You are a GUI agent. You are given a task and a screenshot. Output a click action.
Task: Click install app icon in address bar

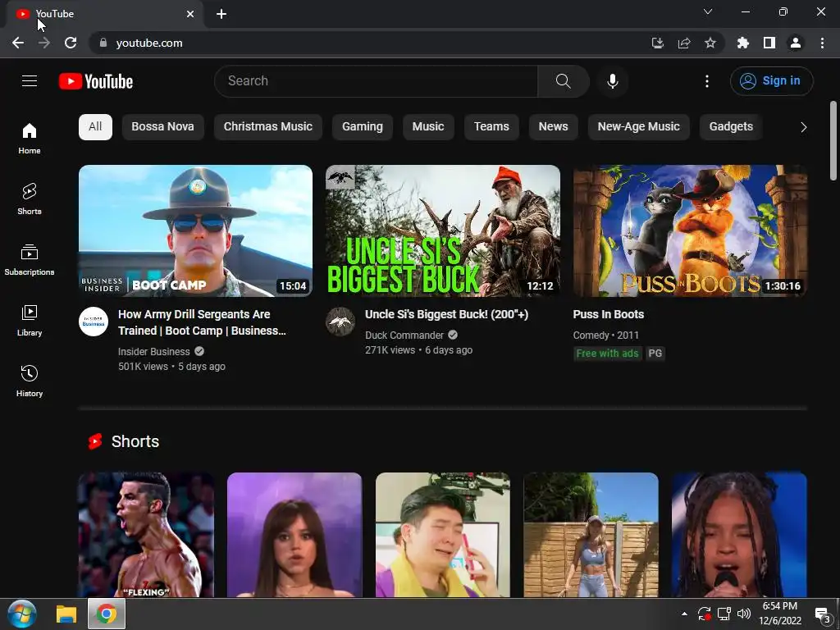(658, 43)
